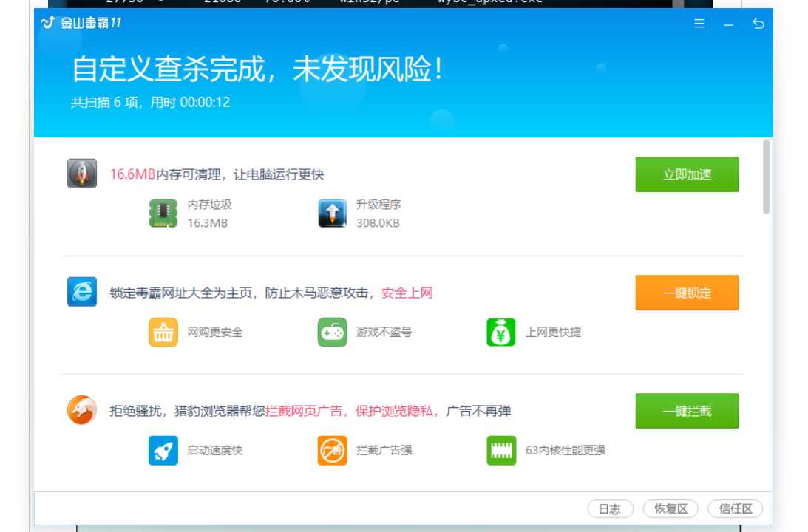Click the 16.3MB value text
This screenshot has height=532, width=808.
pyautogui.click(x=208, y=223)
